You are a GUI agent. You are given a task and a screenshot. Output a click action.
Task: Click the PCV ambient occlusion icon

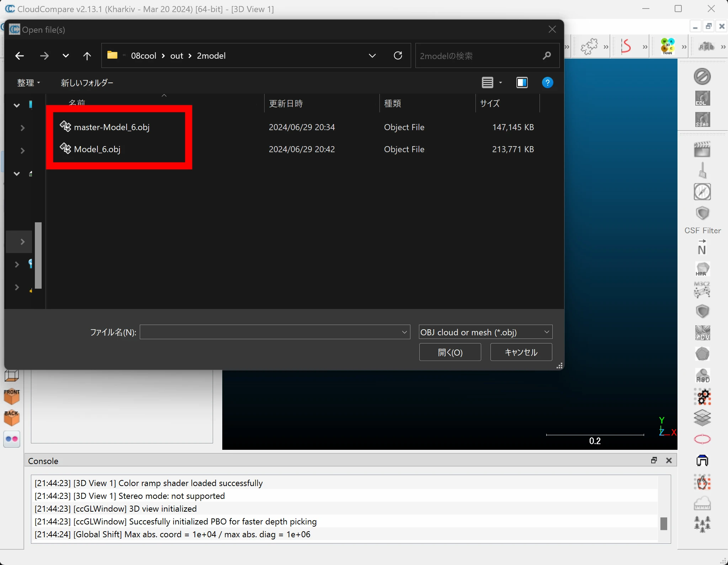click(x=702, y=333)
